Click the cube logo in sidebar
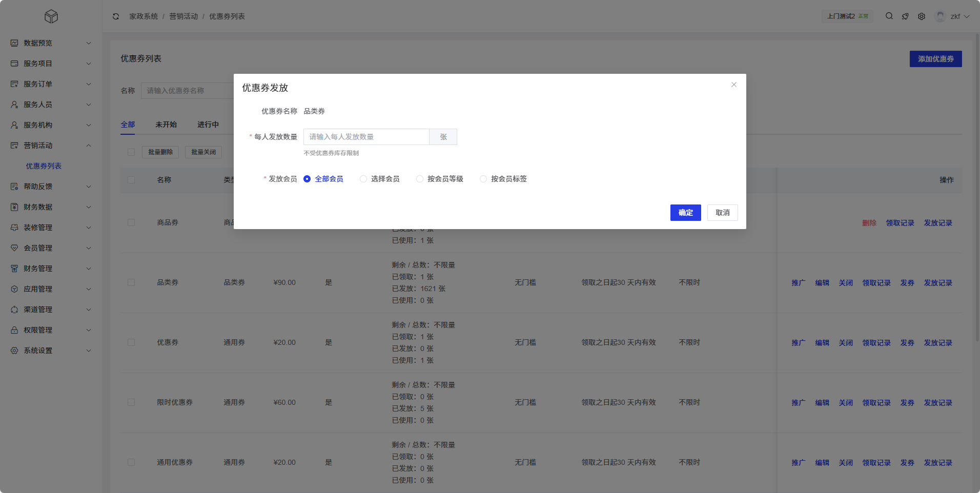Viewport: 980px width, 493px height. 51,17
